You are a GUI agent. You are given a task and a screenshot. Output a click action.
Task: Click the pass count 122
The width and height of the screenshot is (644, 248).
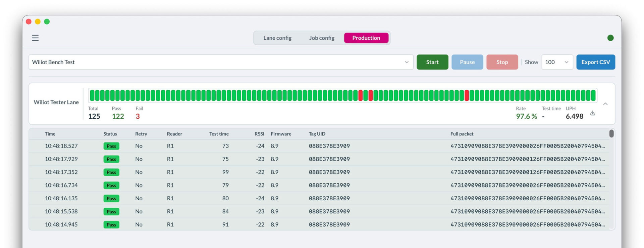[x=118, y=116]
